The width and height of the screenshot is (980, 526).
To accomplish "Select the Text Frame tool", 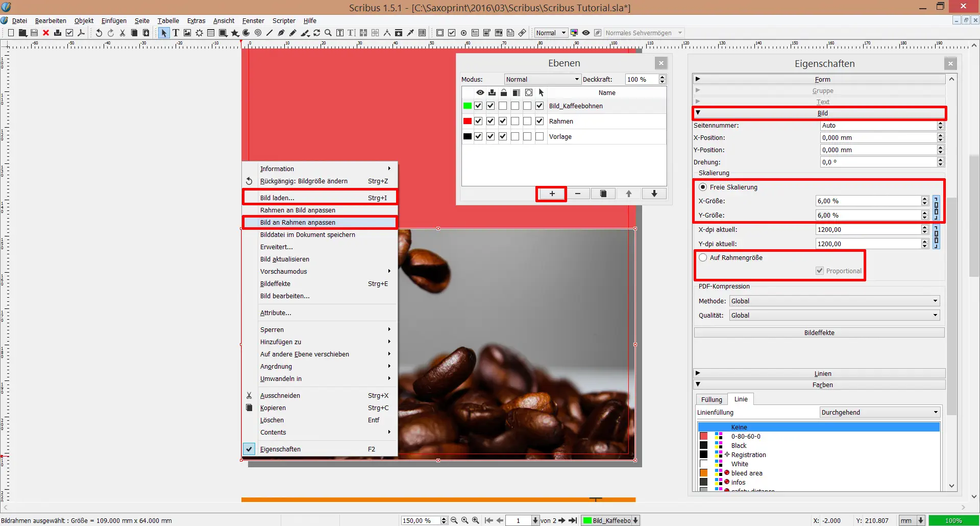I will [x=176, y=33].
